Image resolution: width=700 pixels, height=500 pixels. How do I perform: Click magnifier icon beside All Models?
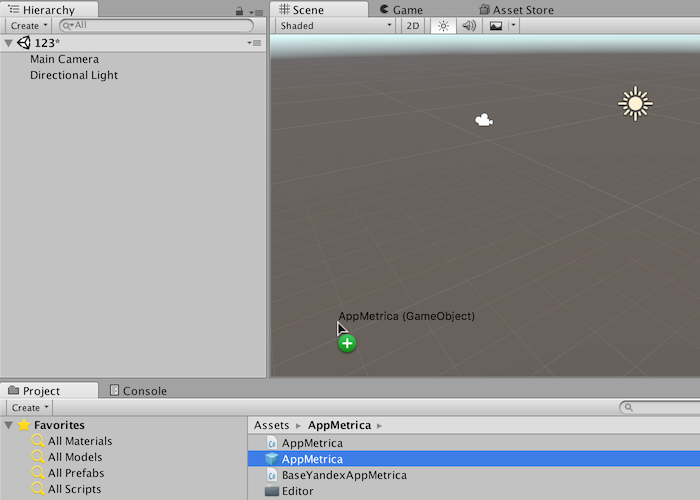38,457
